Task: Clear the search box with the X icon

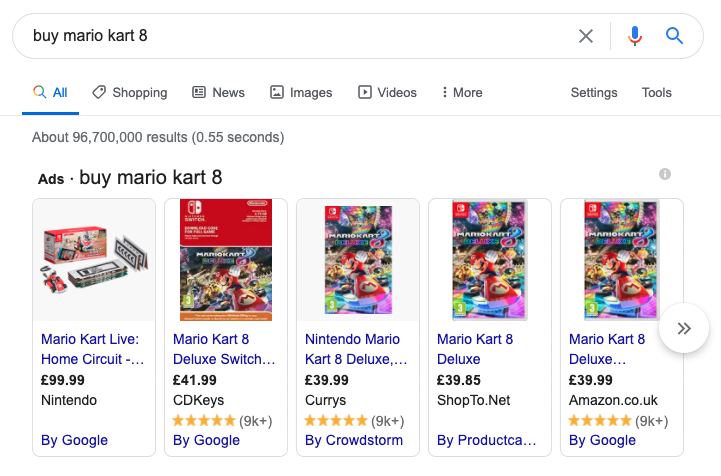Action: (585, 36)
